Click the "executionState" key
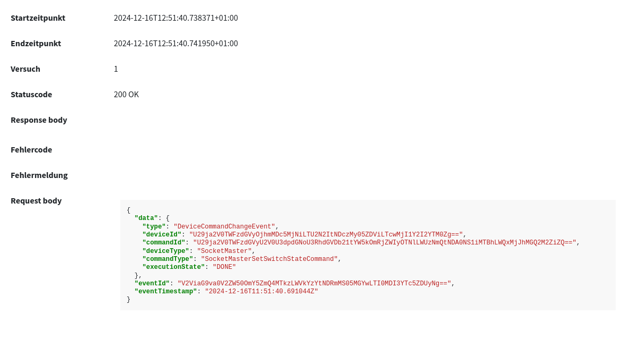Image resolution: width=633 pixels, height=364 pixels. point(173,267)
